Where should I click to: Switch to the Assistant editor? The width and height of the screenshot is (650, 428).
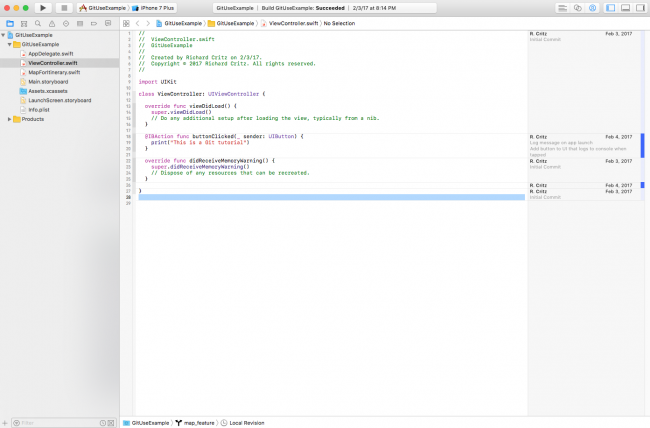click(x=577, y=8)
